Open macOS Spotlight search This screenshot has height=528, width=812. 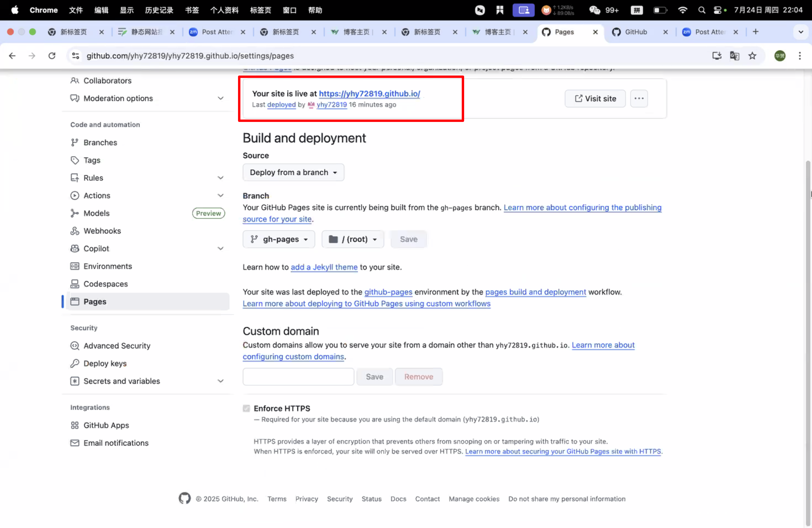(x=702, y=10)
